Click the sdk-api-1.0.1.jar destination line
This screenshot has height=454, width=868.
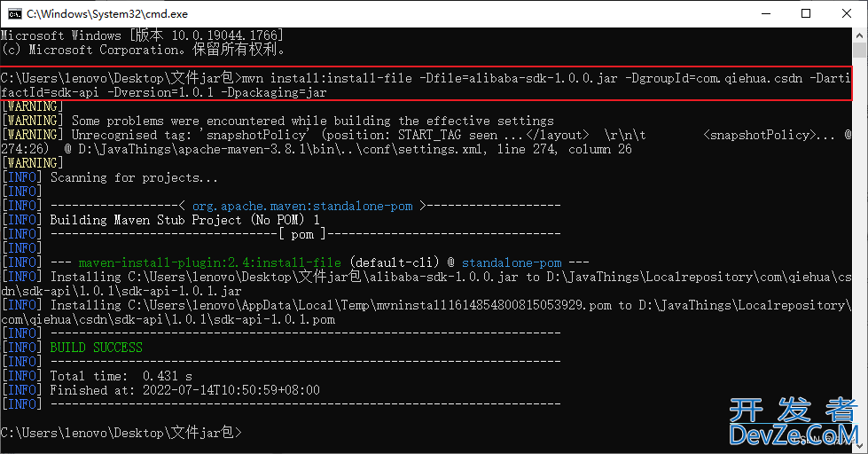(x=121, y=291)
